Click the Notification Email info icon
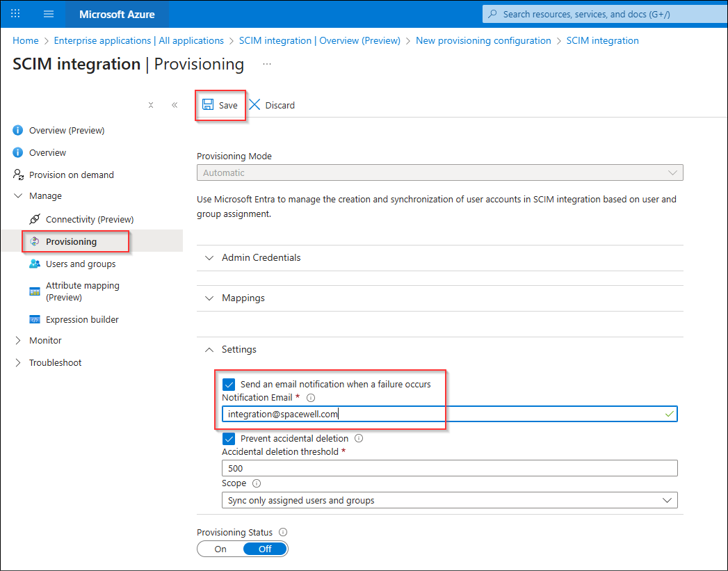728x571 pixels. [x=311, y=398]
